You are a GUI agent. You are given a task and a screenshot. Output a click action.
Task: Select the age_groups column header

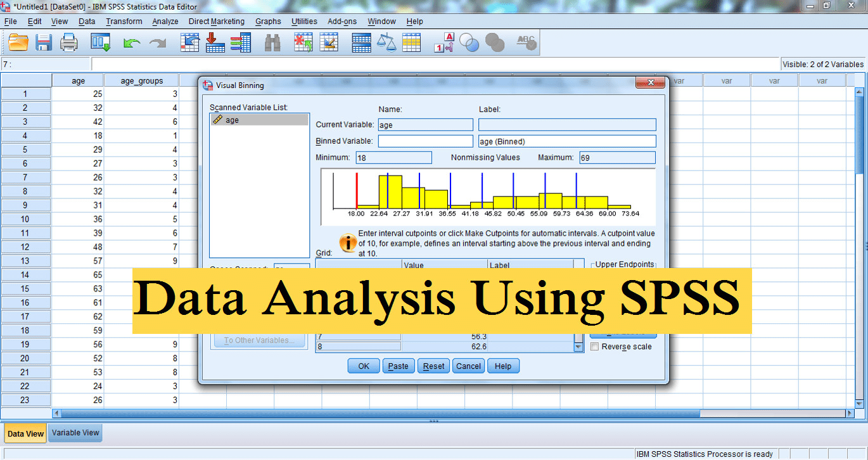141,80
